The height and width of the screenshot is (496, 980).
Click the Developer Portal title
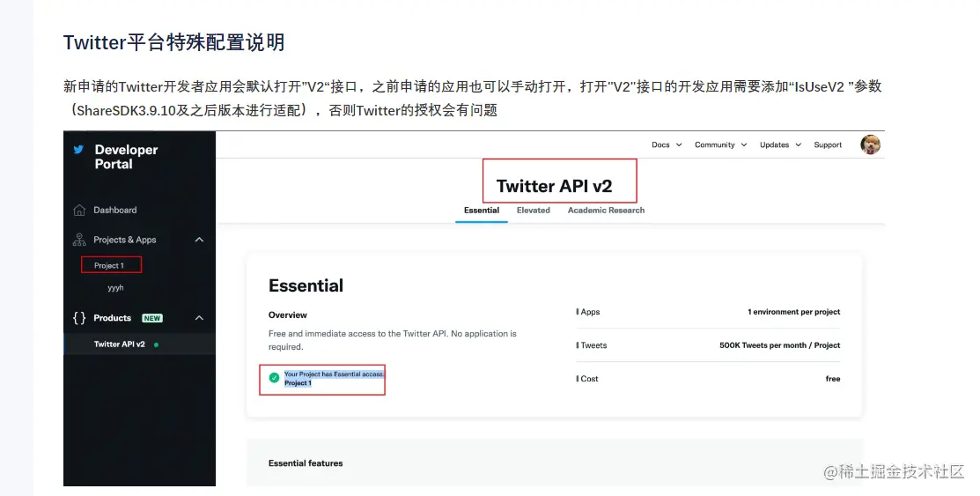click(x=126, y=156)
